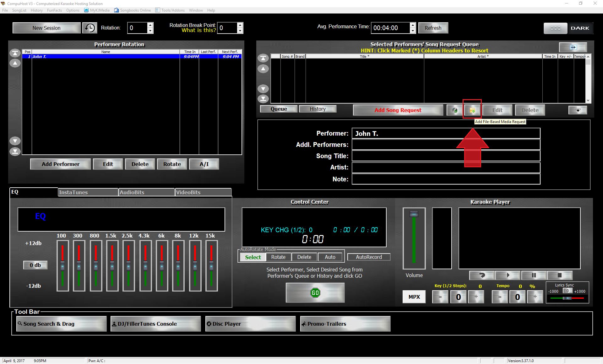
Task: Reset tempo value to 0
Action: click(x=517, y=297)
